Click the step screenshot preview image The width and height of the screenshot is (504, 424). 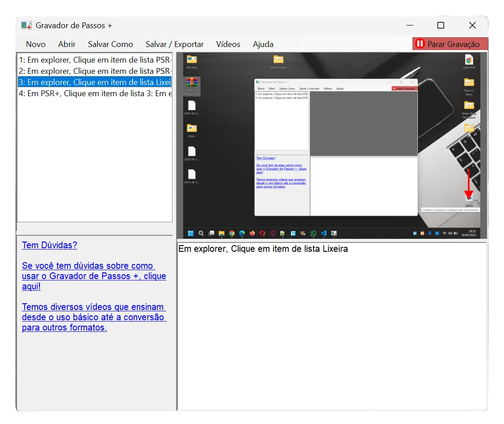[x=332, y=145]
